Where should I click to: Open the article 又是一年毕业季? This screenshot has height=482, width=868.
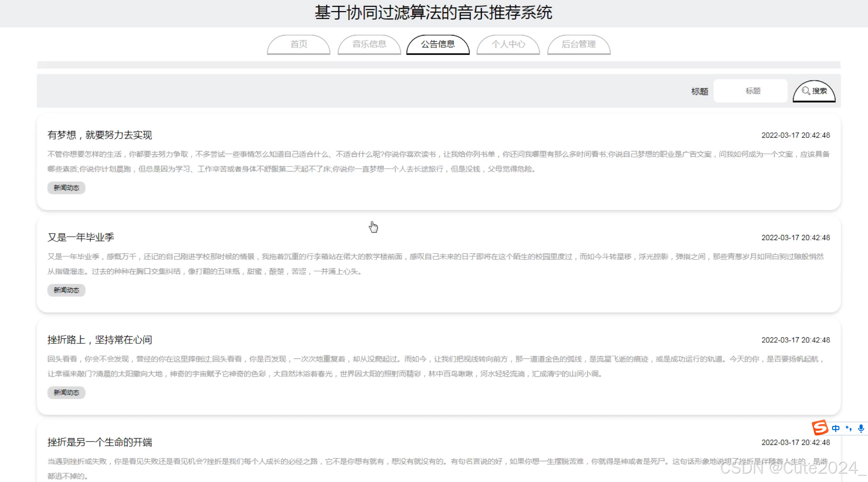(x=81, y=237)
